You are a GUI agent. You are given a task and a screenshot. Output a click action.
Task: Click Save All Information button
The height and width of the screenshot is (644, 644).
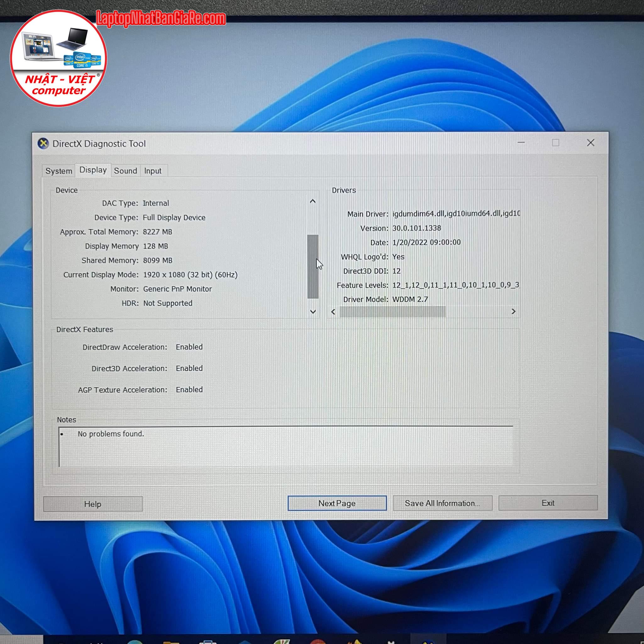(442, 503)
